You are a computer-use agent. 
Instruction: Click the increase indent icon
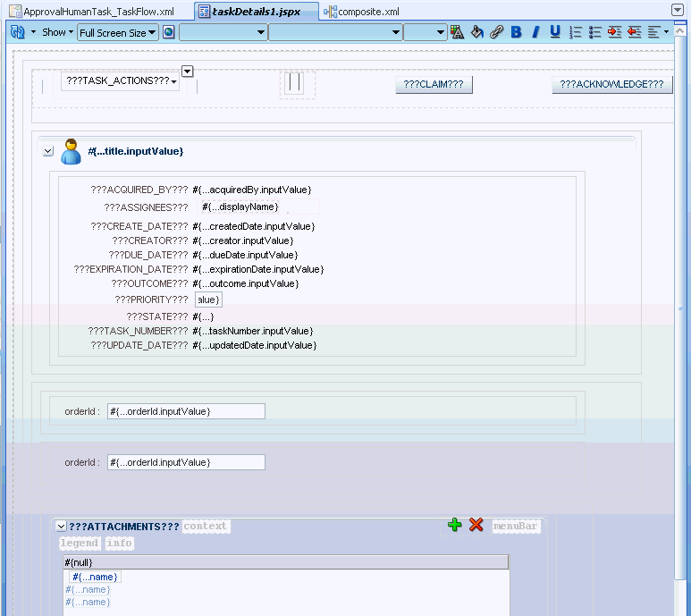614,32
